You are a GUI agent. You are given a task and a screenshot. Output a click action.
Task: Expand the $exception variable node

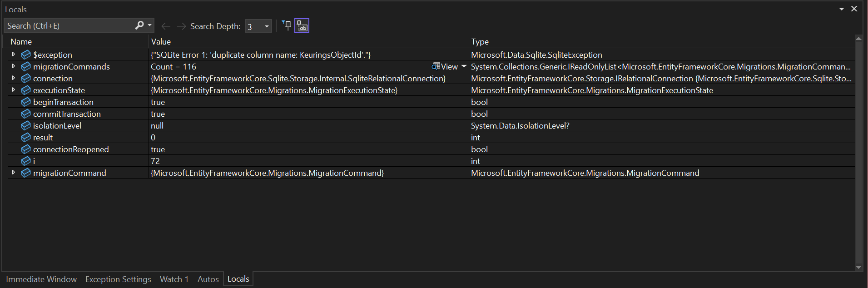click(13, 55)
